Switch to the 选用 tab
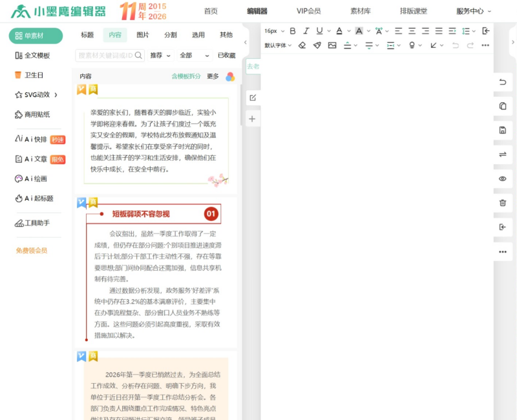Image resolution: width=517 pixels, height=420 pixels. [198, 35]
